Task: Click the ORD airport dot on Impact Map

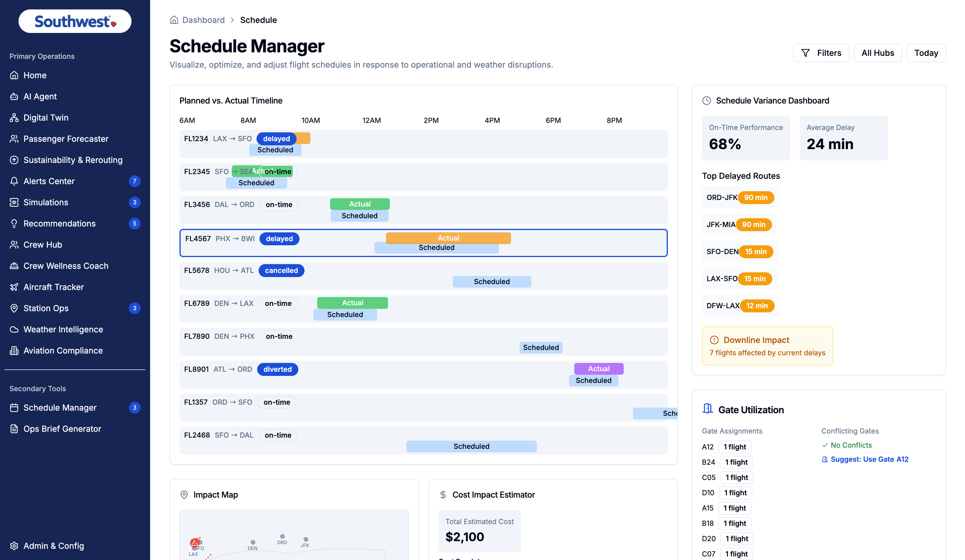Action: [x=282, y=537]
